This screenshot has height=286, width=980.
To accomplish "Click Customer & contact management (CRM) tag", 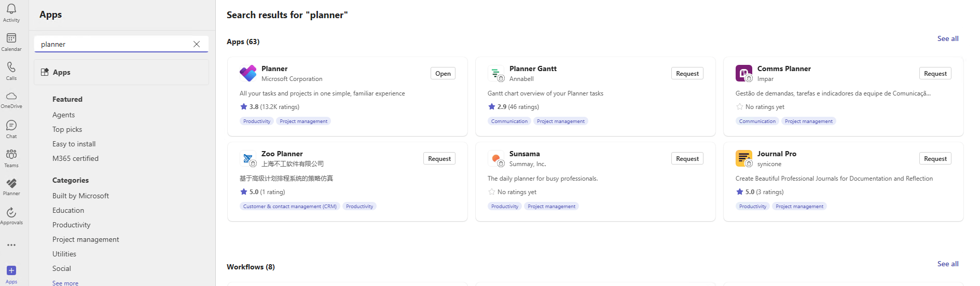I will (290, 206).
